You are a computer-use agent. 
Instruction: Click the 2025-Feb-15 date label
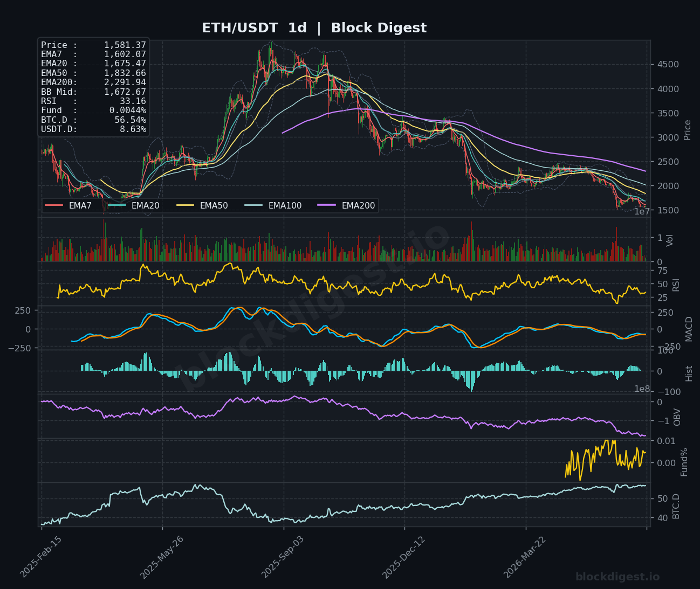(40, 557)
